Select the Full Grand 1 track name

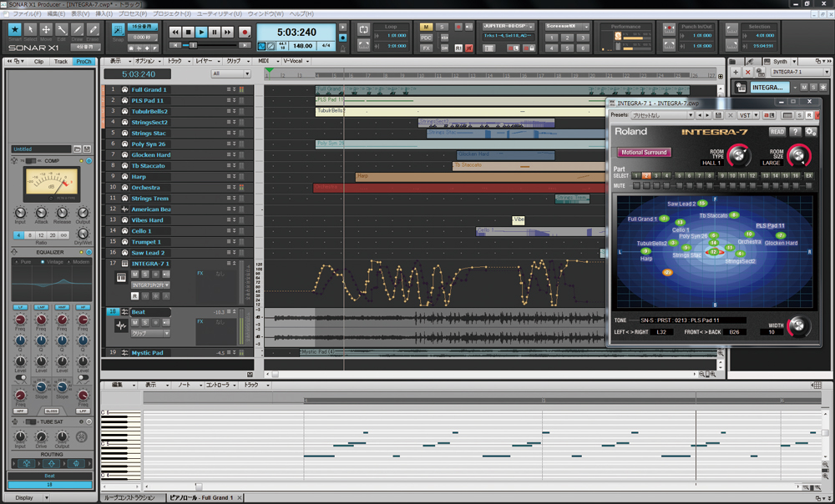pos(149,89)
